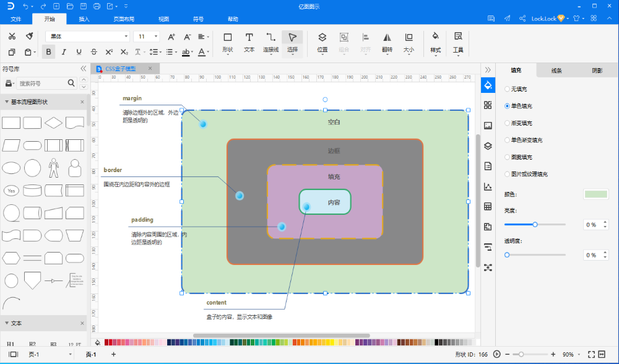The width and height of the screenshot is (619, 364).
Task: Click the play presentation icon
Action: point(497,354)
